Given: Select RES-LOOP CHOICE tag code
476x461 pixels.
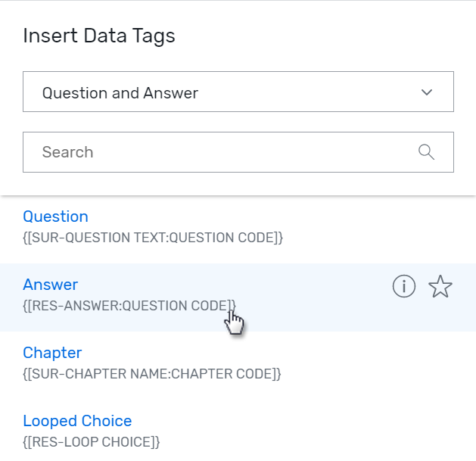Looking at the screenshot, I should [x=92, y=442].
